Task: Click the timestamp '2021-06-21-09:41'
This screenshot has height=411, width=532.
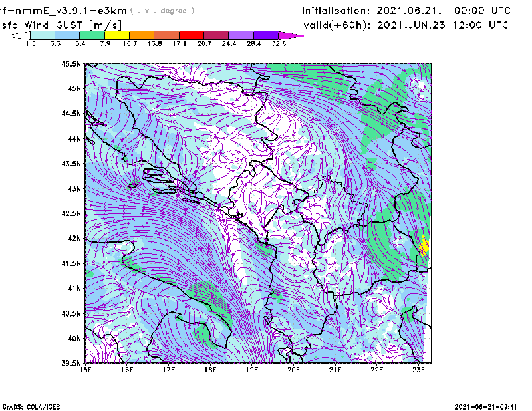Action: tap(485, 407)
